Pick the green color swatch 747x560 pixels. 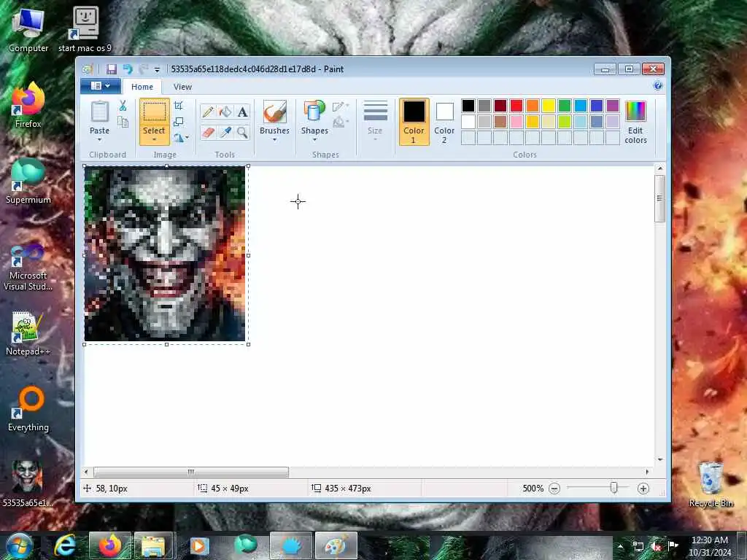point(565,106)
